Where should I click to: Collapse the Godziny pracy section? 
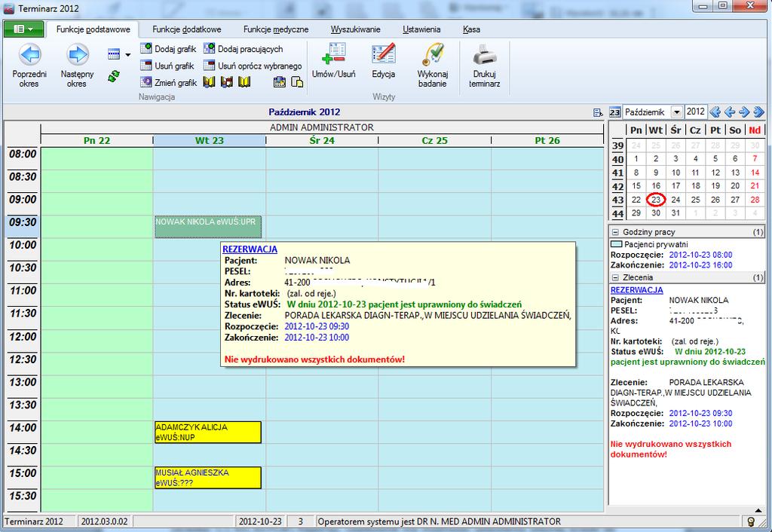click(615, 232)
